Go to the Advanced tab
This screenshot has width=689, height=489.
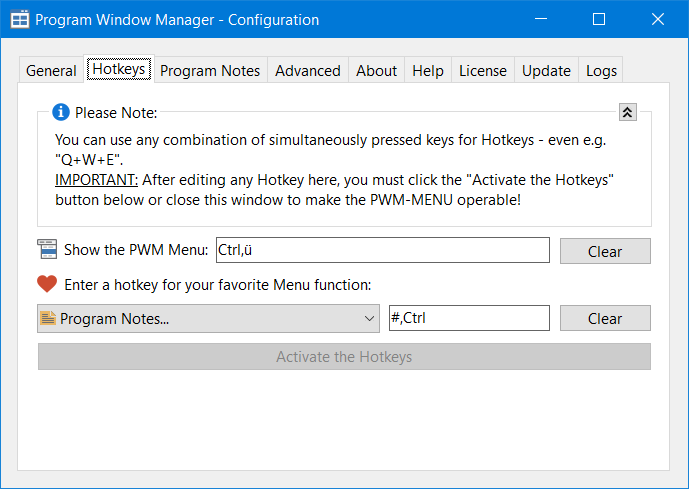(x=308, y=70)
